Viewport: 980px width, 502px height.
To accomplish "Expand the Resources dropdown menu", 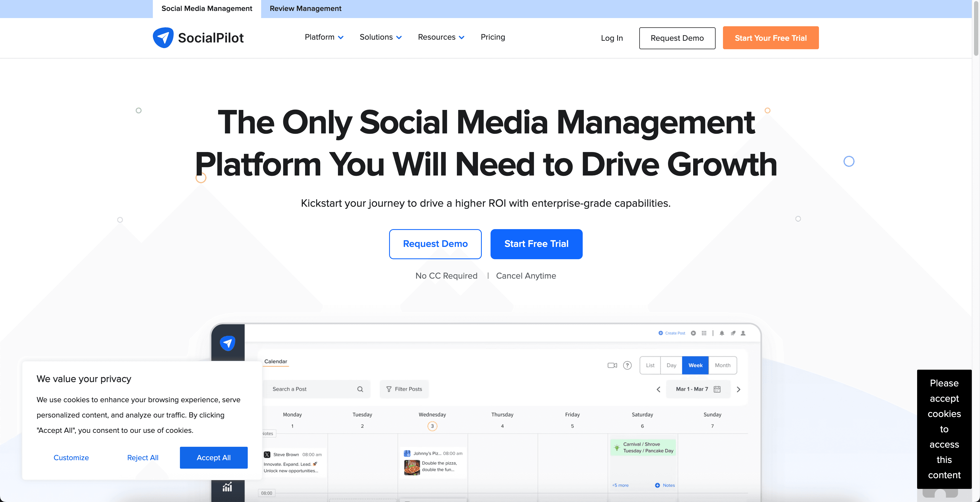I will [x=441, y=37].
